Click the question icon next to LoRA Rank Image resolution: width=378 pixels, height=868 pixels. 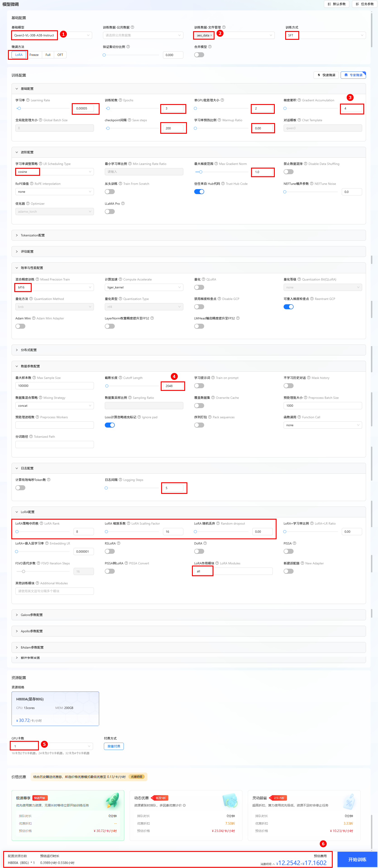(x=41, y=523)
